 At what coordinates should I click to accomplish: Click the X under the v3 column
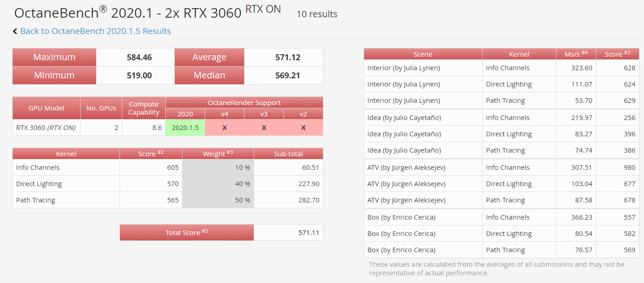[264, 128]
